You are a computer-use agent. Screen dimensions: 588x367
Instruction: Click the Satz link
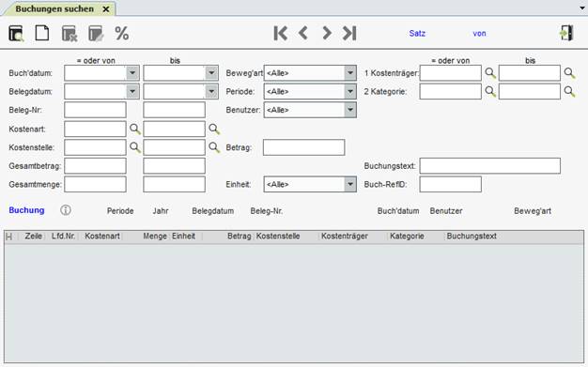[417, 34]
